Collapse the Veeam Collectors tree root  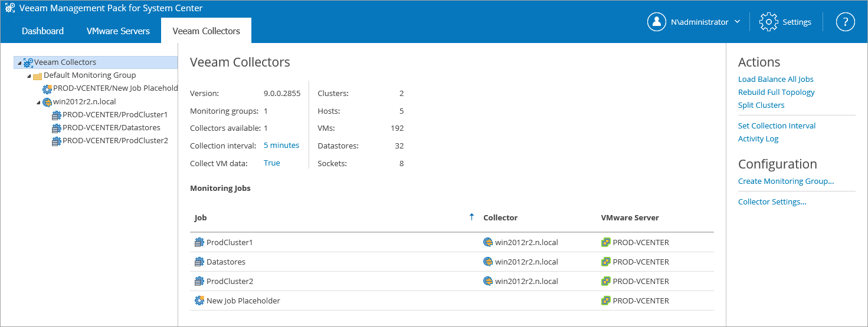[20, 62]
